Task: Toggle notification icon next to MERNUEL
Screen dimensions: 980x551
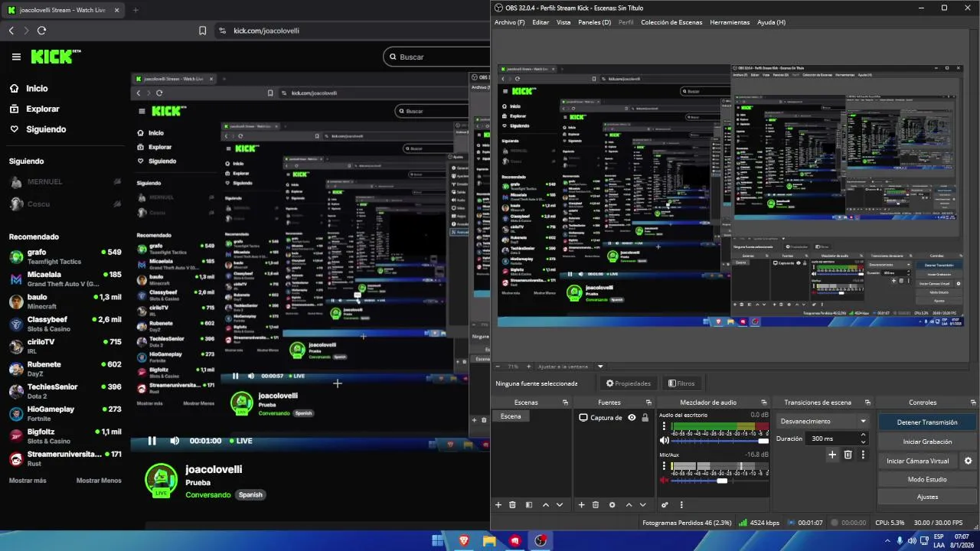Action: 117,181
